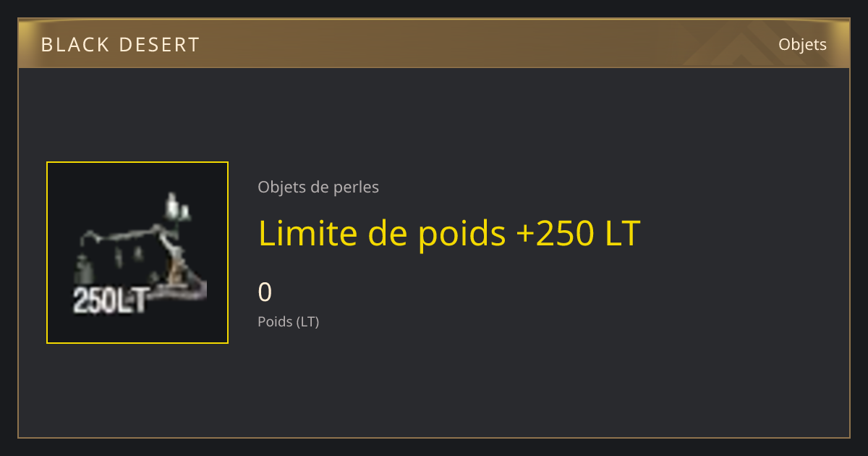The width and height of the screenshot is (868, 456).
Task: Click the lantern atop the item icon
Action: [x=175, y=208]
